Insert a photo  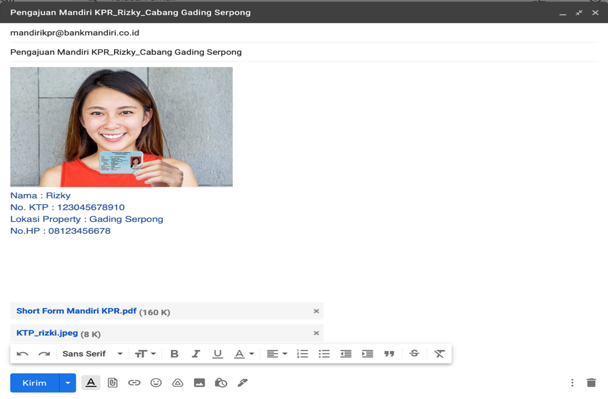pos(199,383)
